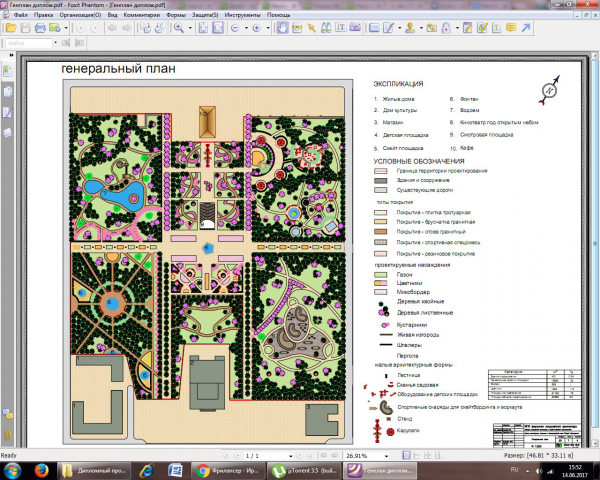Image resolution: width=600 pixels, height=480 pixels.
Task: Click the find next icon
Action: click(80, 43)
